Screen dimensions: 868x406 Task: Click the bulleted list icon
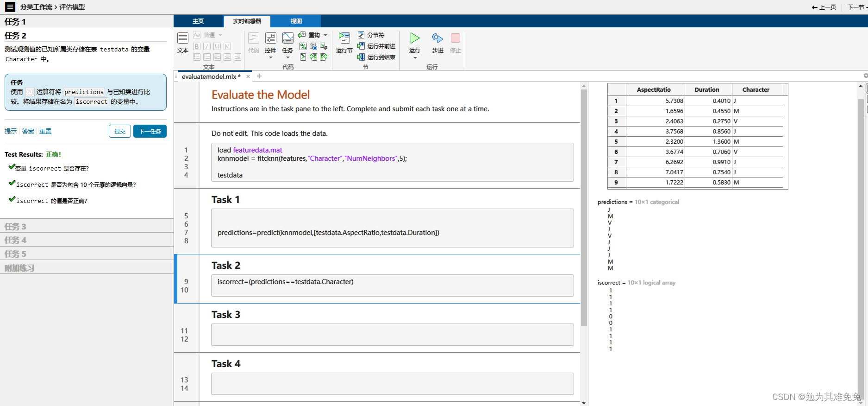pyautogui.click(x=197, y=57)
